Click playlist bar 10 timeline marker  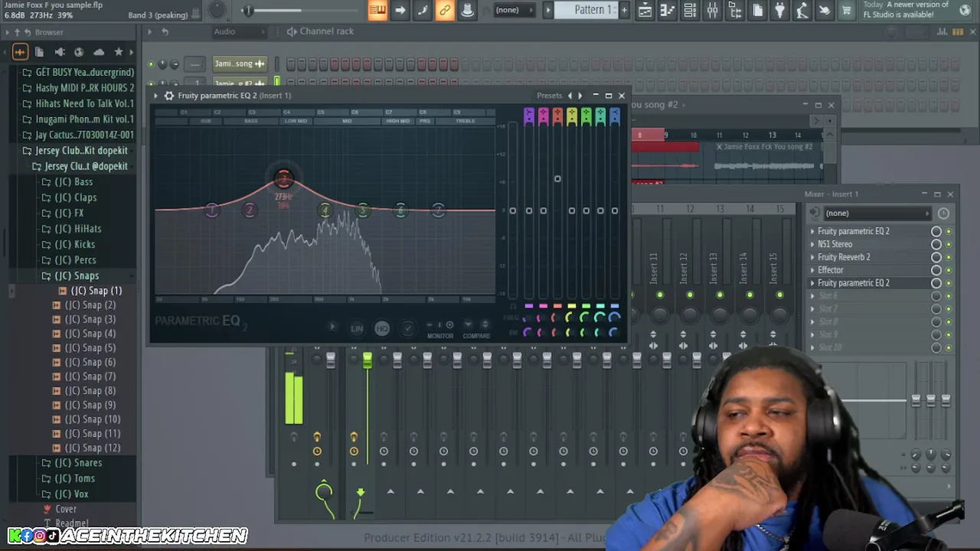point(694,135)
